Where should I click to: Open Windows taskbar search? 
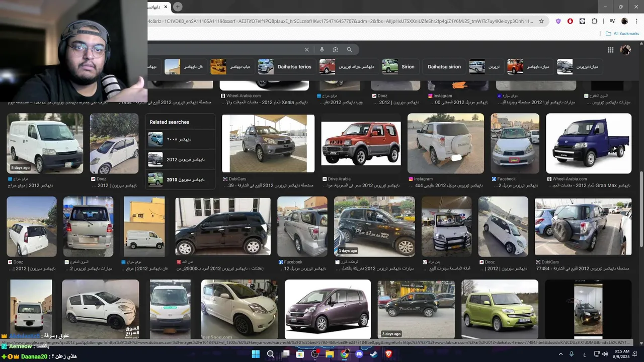[x=271, y=354]
